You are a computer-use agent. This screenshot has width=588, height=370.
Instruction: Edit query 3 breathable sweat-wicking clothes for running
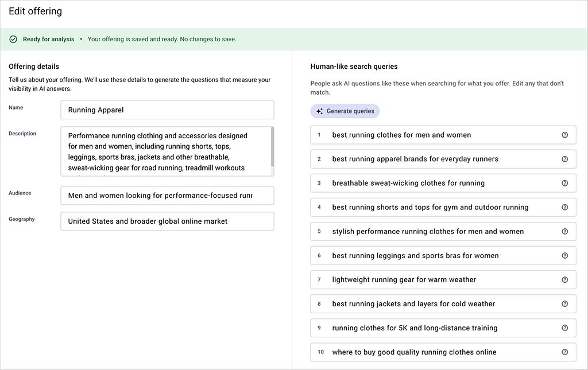443,183
